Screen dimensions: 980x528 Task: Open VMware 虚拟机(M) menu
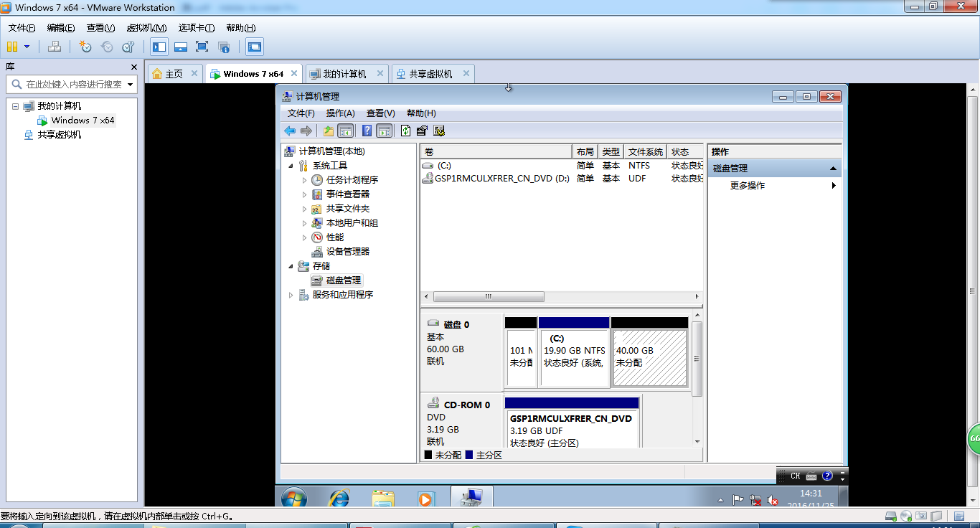pyautogui.click(x=146, y=28)
